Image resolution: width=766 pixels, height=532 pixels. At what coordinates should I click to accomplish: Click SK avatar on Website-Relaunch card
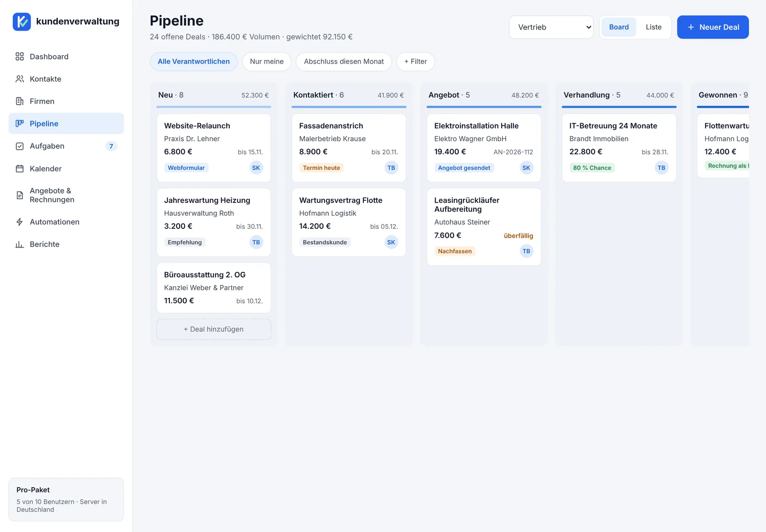[256, 168]
